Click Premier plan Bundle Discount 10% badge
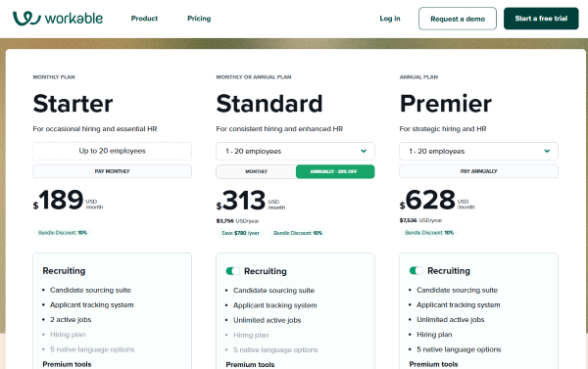The height and width of the screenshot is (369, 588). tap(429, 233)
